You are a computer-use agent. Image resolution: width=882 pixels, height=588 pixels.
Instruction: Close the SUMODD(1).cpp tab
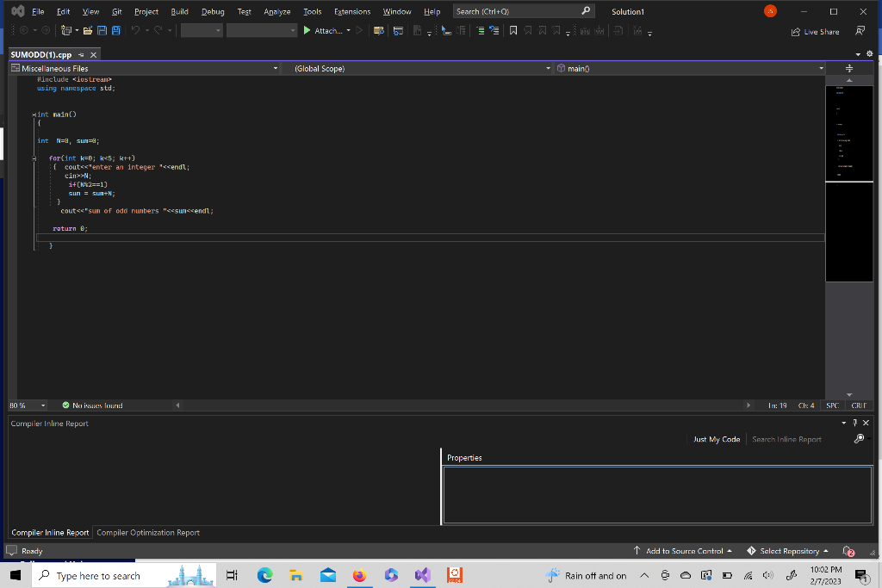click(94, 54)
